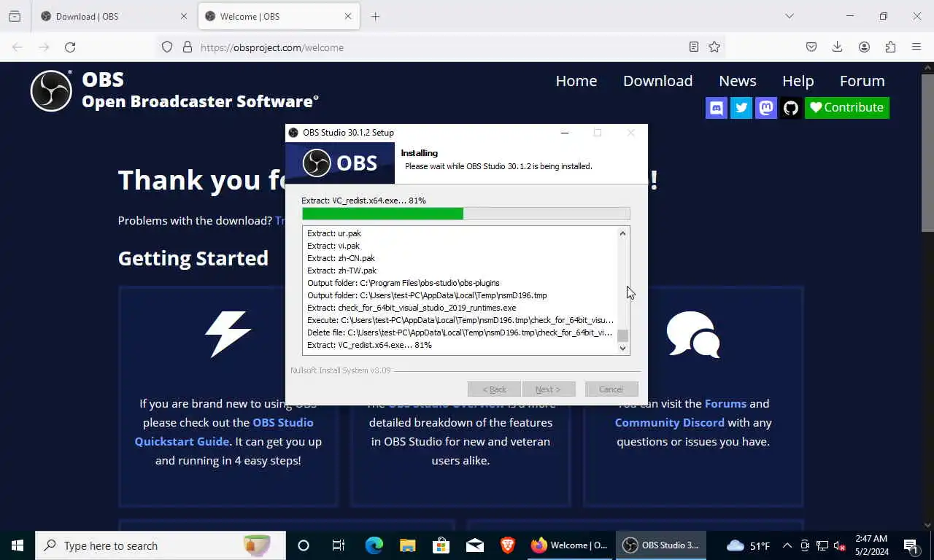Click the URL address bar

pos(441,47)
